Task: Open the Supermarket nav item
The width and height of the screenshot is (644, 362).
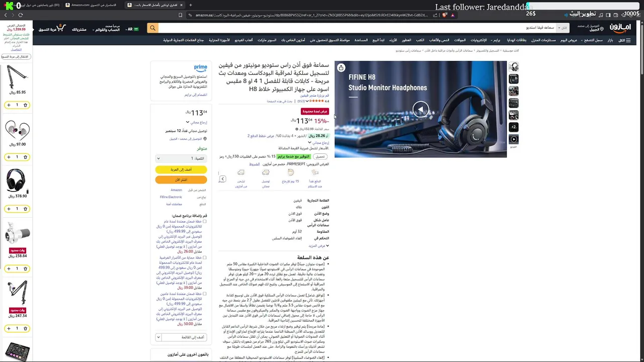Action: click(267, 40)
